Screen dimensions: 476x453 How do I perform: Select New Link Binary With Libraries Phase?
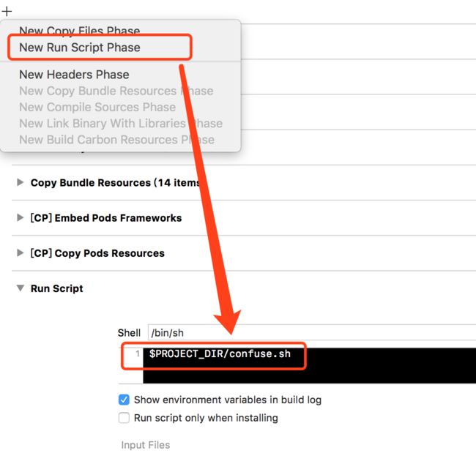pyautogui.click(x=121, y=124)
